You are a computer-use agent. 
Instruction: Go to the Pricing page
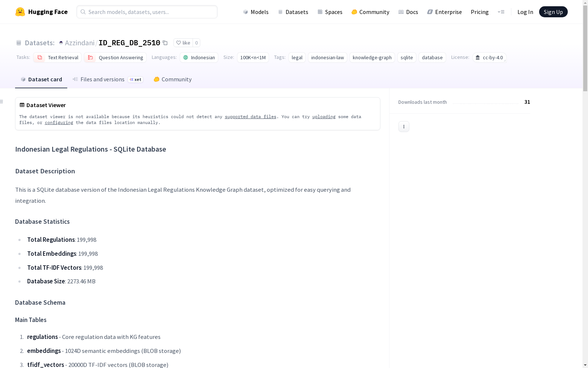[x=480, y=12]
